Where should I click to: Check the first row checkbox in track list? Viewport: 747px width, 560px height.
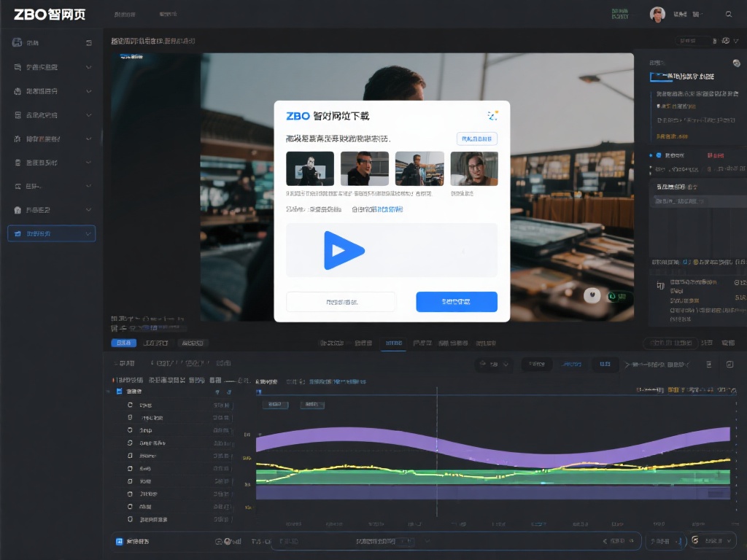130,405
